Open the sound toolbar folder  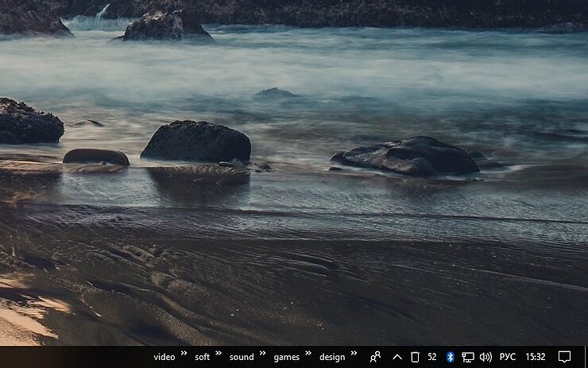click(x=242, y=357)
